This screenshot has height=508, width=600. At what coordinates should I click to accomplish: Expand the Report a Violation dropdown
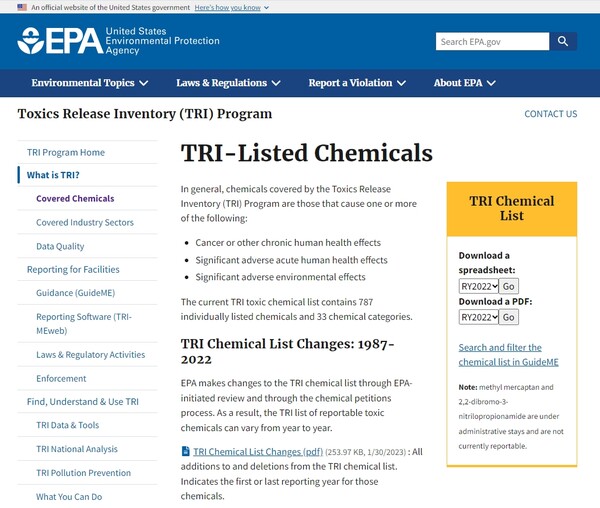point(357,83)
